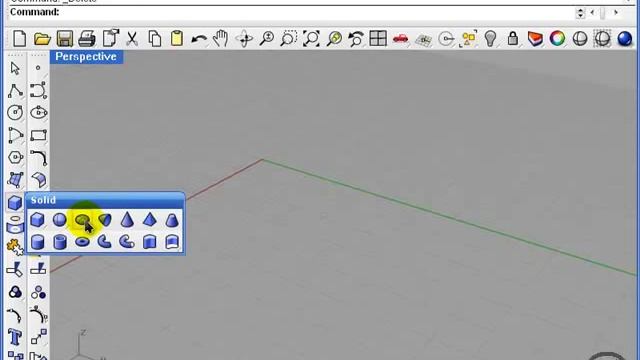Image resolution: width=640 pixels, height=360 pixels.
Task: Select the Rotate view tool
Action: [244, 39]
